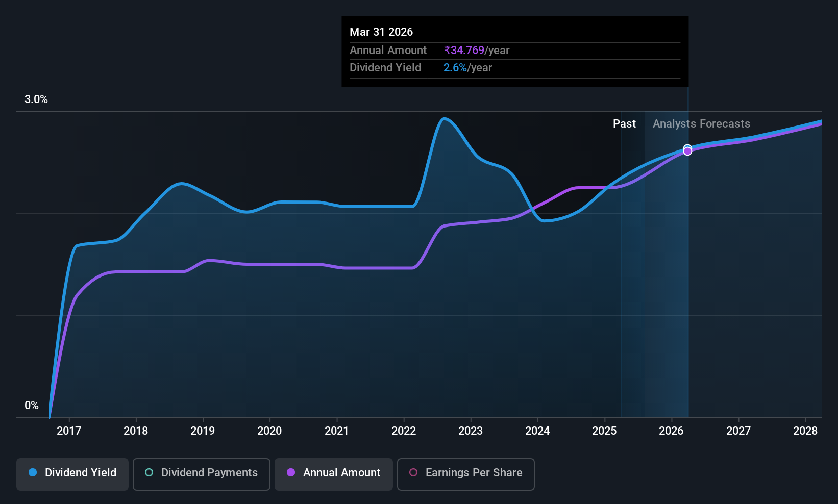
Task: Click the 2022 x-axis year label
Action: pyautogui.click(x=404, y=431)
